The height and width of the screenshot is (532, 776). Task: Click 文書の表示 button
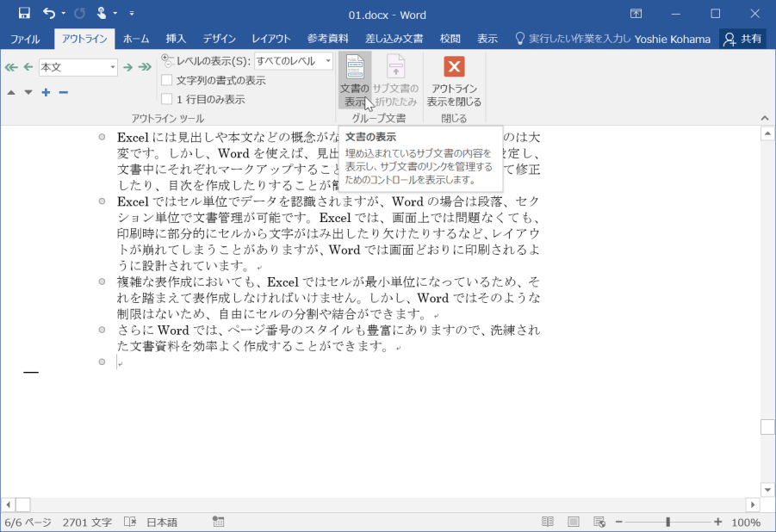354,80
